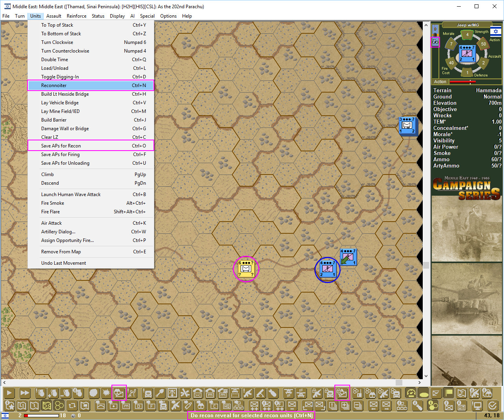This screenshot has height=420, width=504.
Task: Click the skull minefield toolbar icon
Action: [x=172, y=393]
